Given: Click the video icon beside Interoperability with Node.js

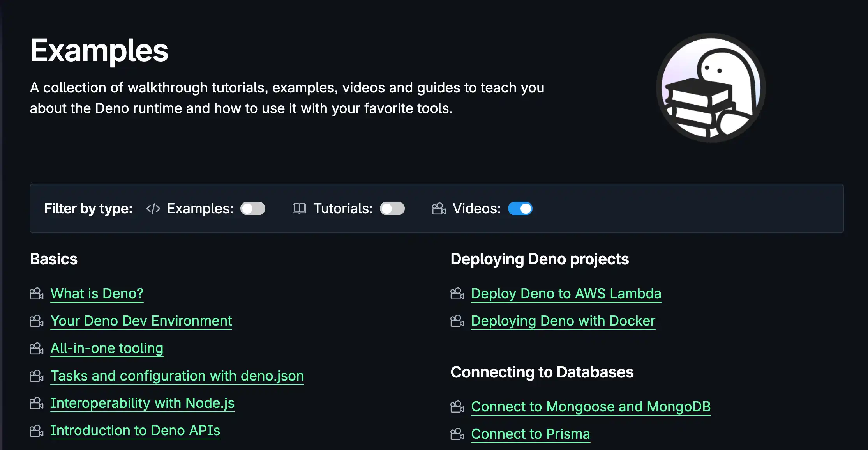Looking at the screenshot, I should coord(36,403).
